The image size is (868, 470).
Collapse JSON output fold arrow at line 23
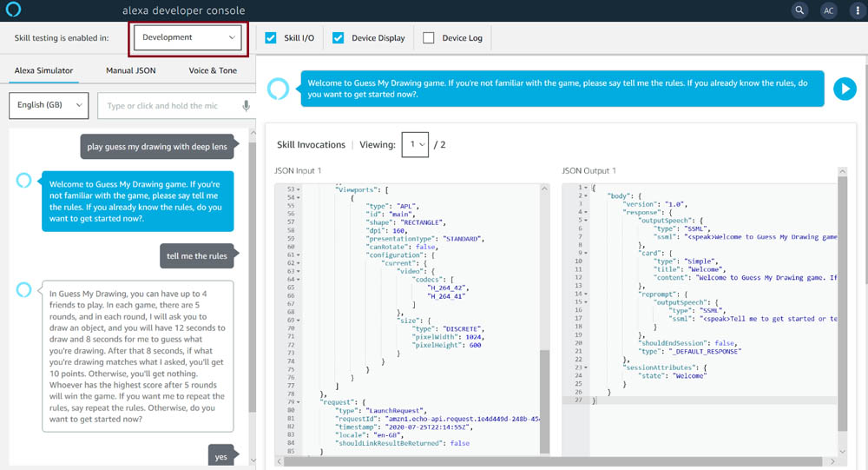point(586,367)
